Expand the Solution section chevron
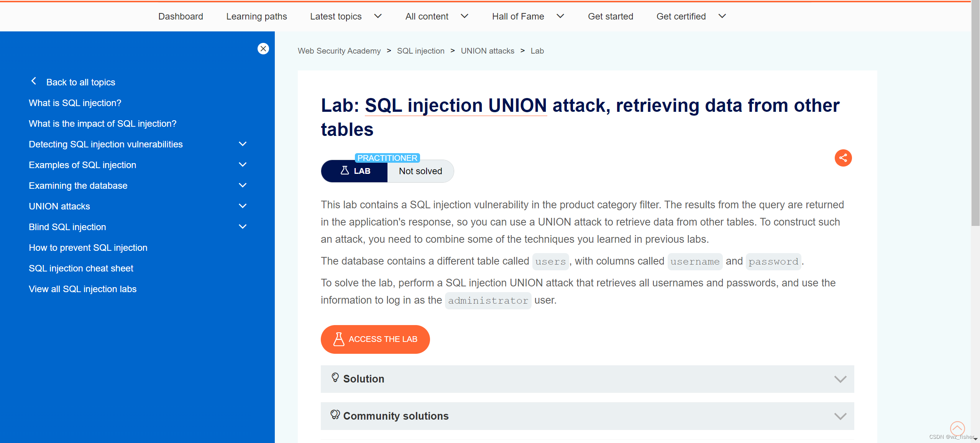 (x=840, y=379)
